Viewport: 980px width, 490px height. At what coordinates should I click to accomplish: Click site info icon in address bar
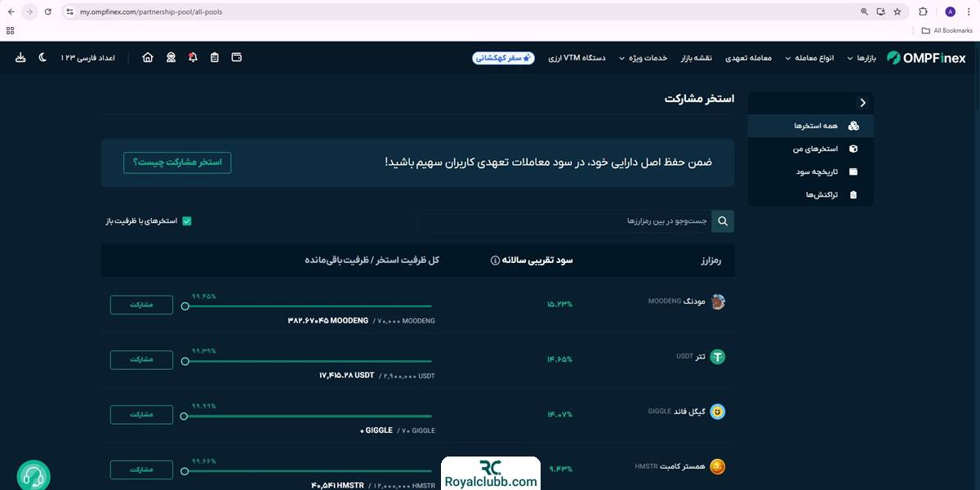(69, 11)
